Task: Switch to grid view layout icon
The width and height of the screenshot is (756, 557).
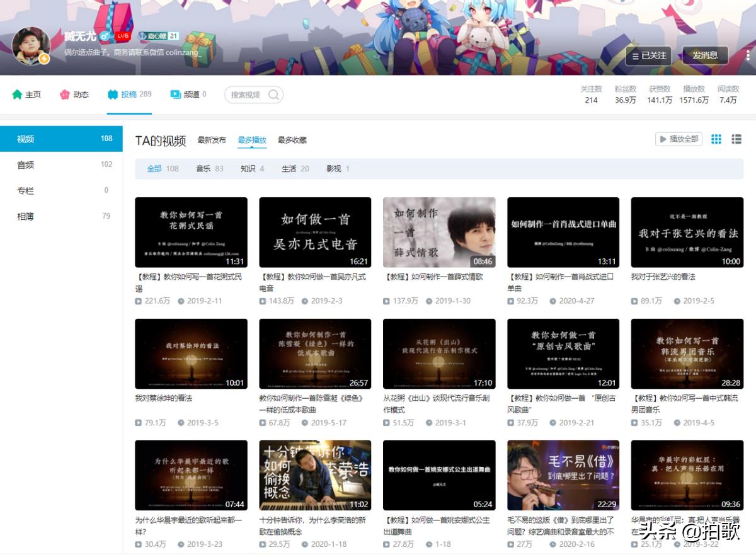Action: [x=716, y=139]
